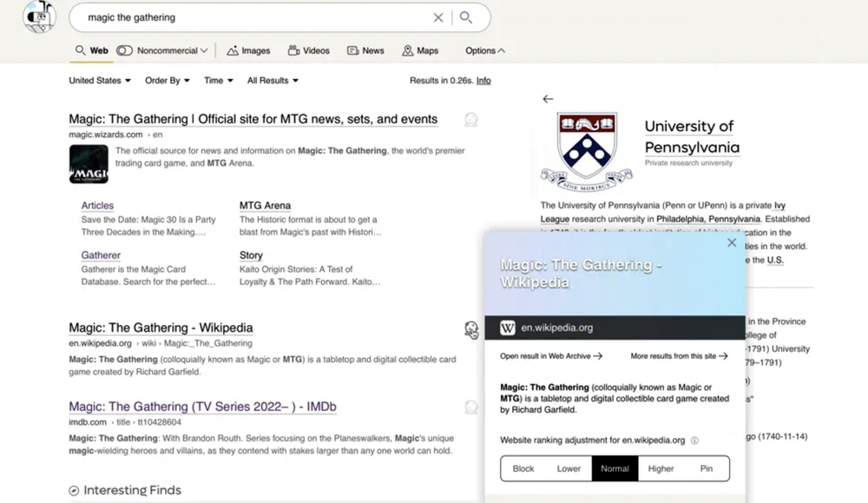Click the imdb.com URL under the IMDb result
The width and height of the screenshot is (868, 503).
88,422
